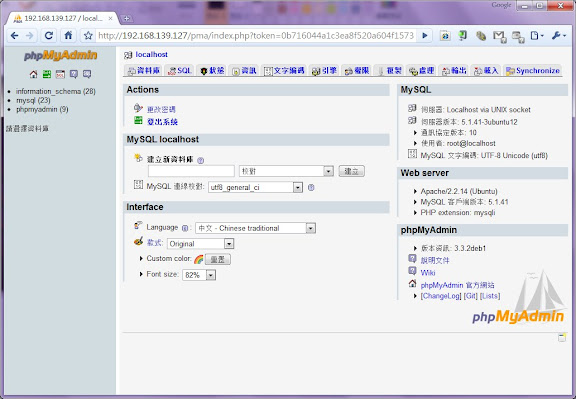This screenshot has height=399, width=576.
Task: Open the SQL query window icon in sidebar
Action: pyautogui.click(x=60, y=74)
